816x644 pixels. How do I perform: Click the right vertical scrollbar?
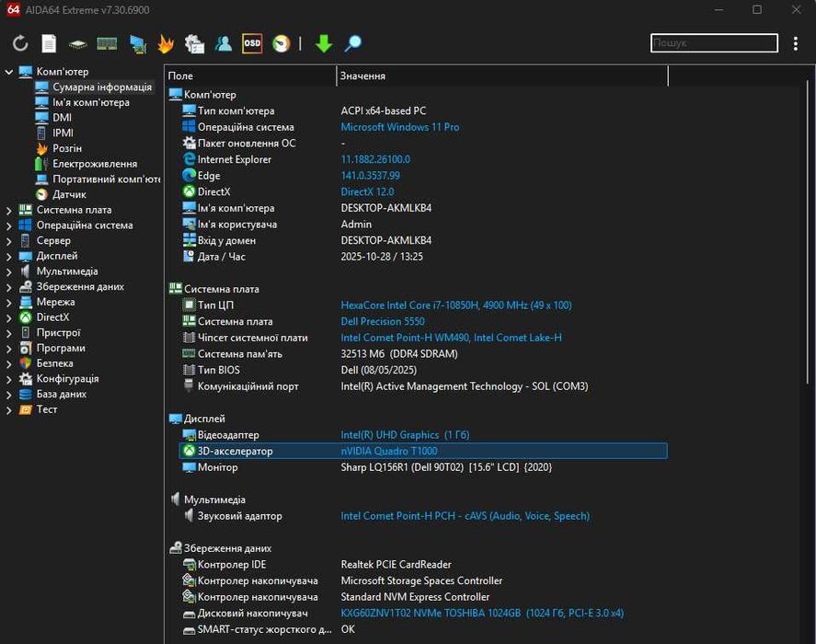click(808, 232)
